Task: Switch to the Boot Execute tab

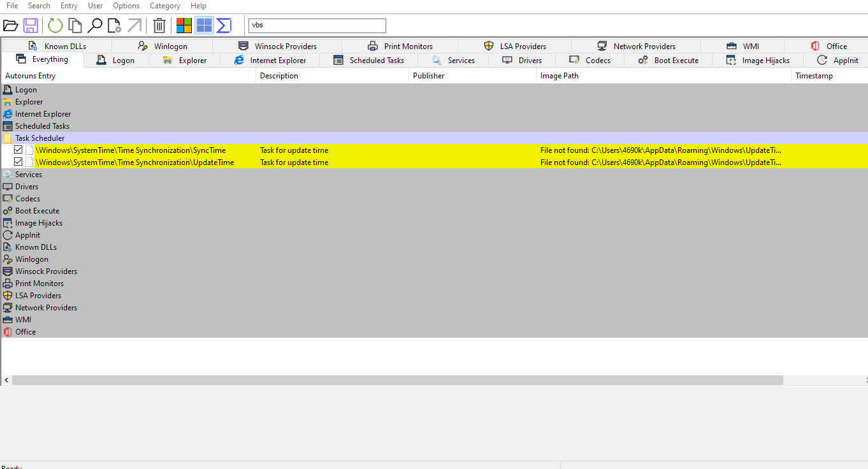Action: pyautogui.click(x=668, y=61)
